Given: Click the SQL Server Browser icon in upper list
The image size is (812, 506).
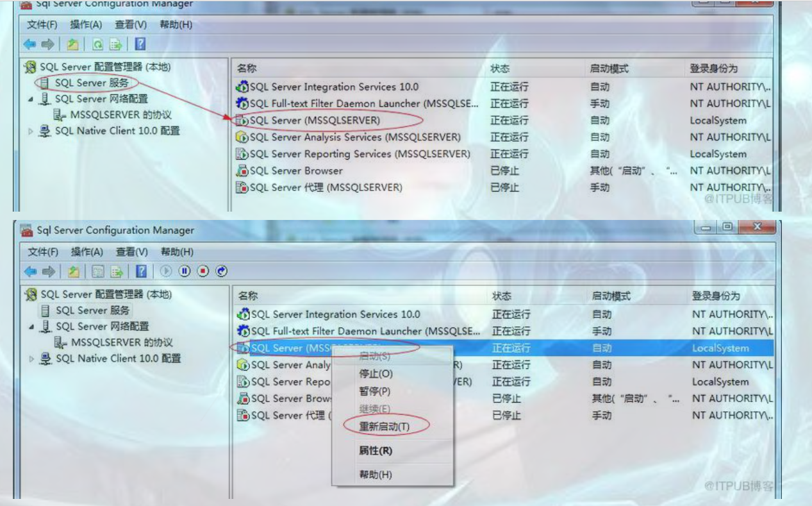Looking at the screenshot, I should (x=242, y=171).
